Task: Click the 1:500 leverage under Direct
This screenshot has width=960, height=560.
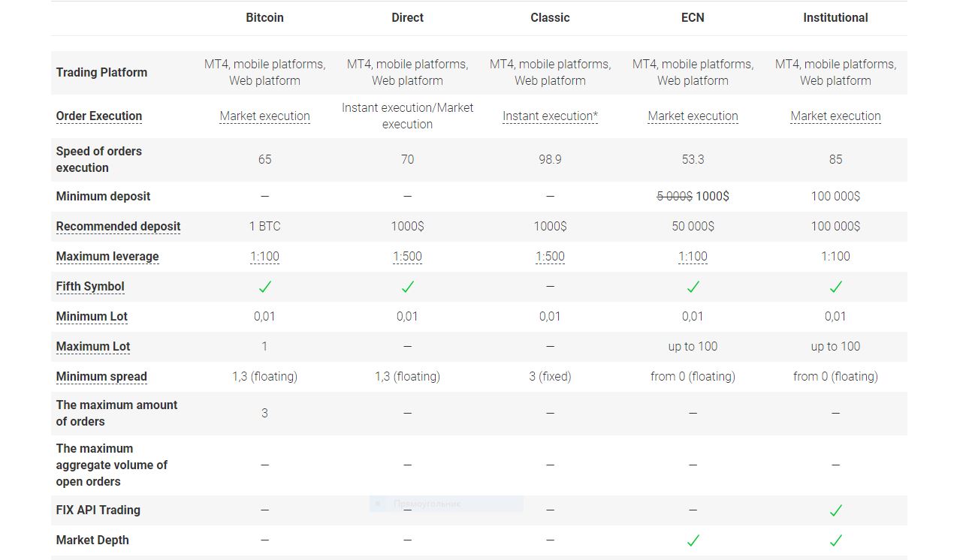Action: click(x=407, y=257)
